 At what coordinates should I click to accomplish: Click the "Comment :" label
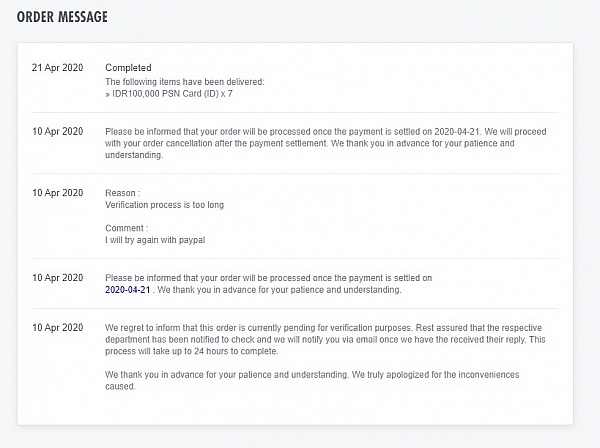click(x=126, y=228)
